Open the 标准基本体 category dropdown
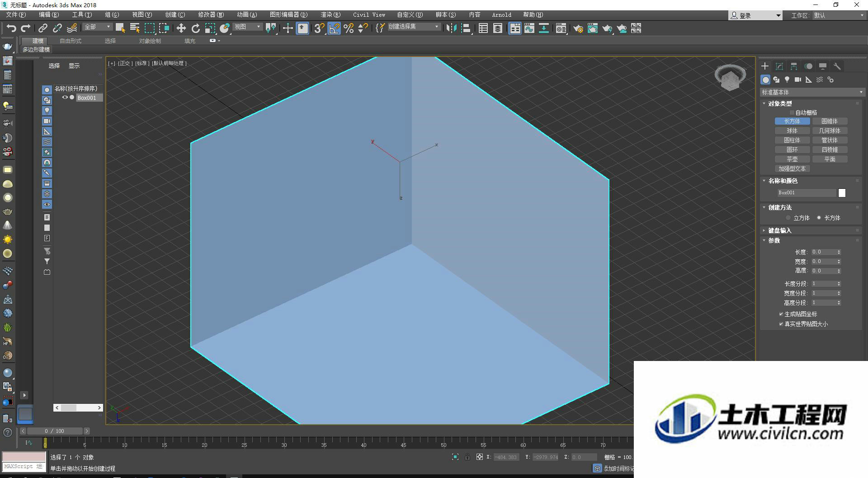The width and height of the screenshot is (868, 478). 812,92
